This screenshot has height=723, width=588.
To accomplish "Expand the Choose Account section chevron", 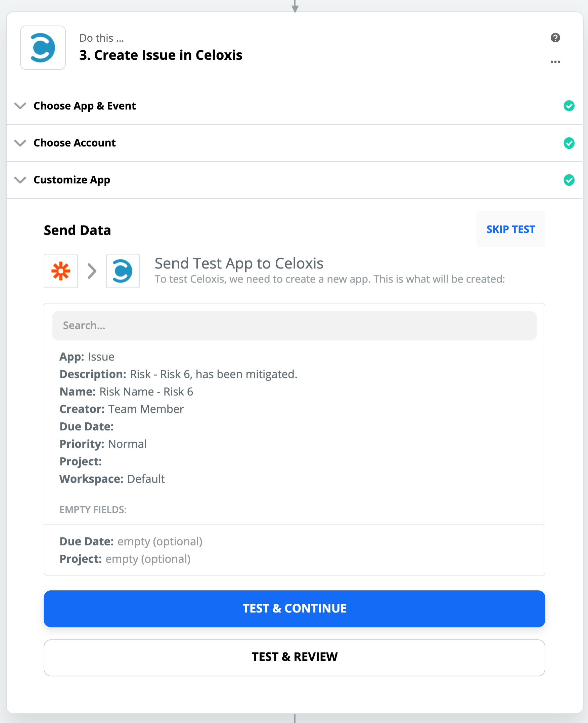I will [20, 143].
